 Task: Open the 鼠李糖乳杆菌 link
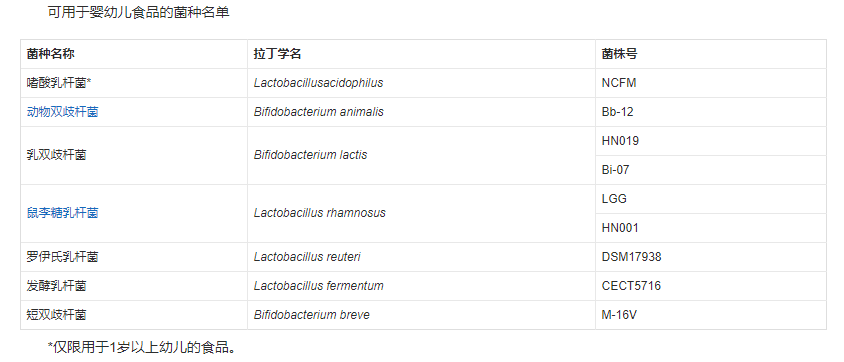click(62, 213)
